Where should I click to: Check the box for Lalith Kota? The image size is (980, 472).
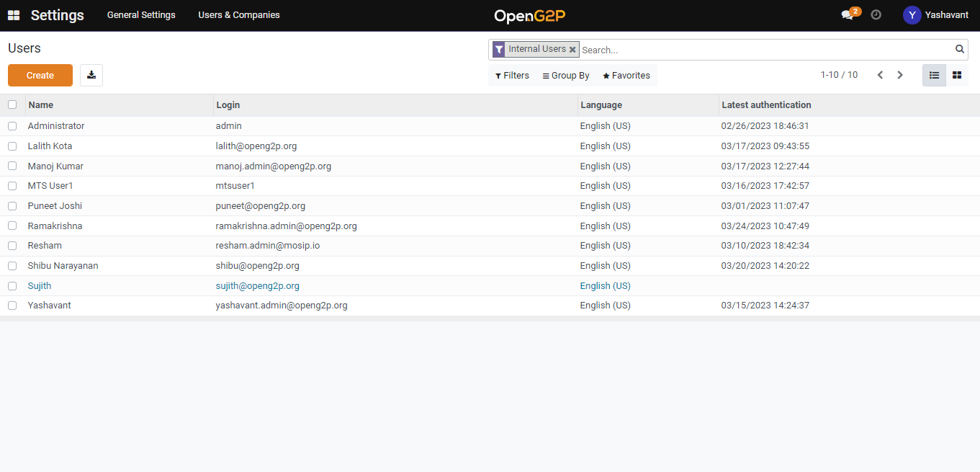pyautogui.click(x=12, y=146)
